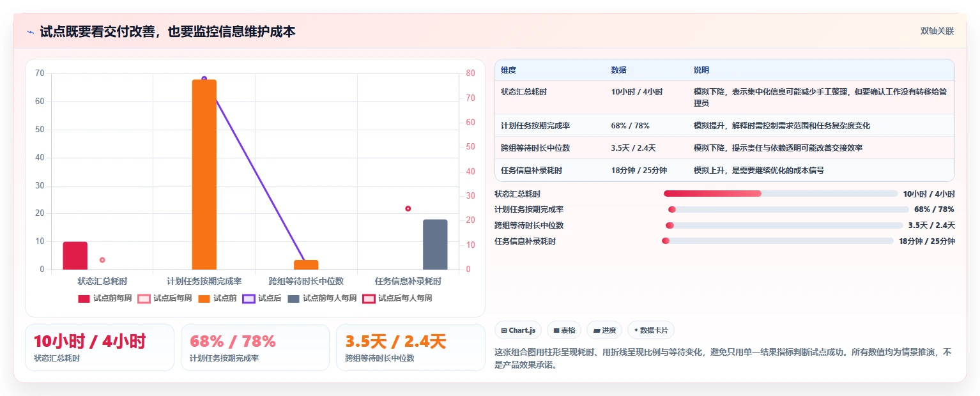Toggle the orange 试点前 legend entry
This screenshot has height=396, width=980.
pos(217,298)
